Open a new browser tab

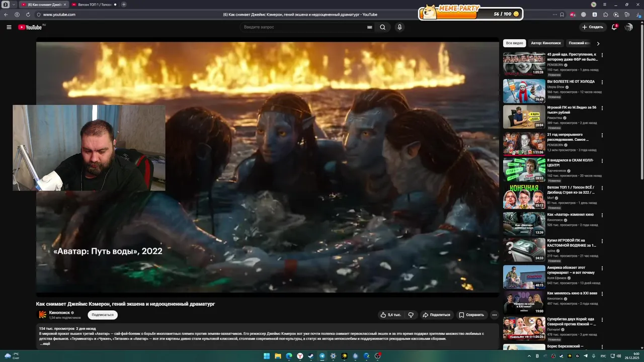coord(124,5)
